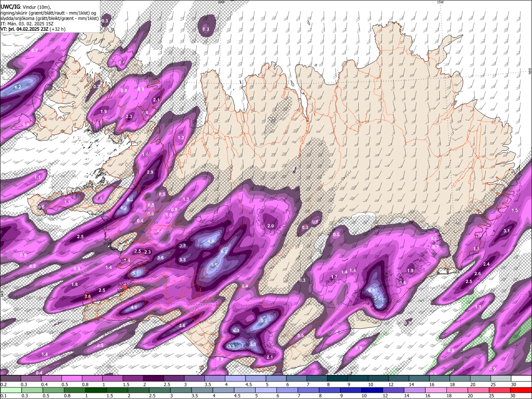
Task: Click the valid time 'VT: þri. 04.02.2025 23Z'
Action: pyautogui.click(x=25, y=30)
